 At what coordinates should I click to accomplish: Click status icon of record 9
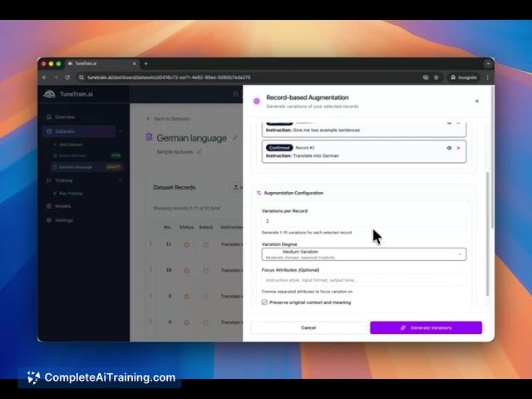(x=186, y=296)
